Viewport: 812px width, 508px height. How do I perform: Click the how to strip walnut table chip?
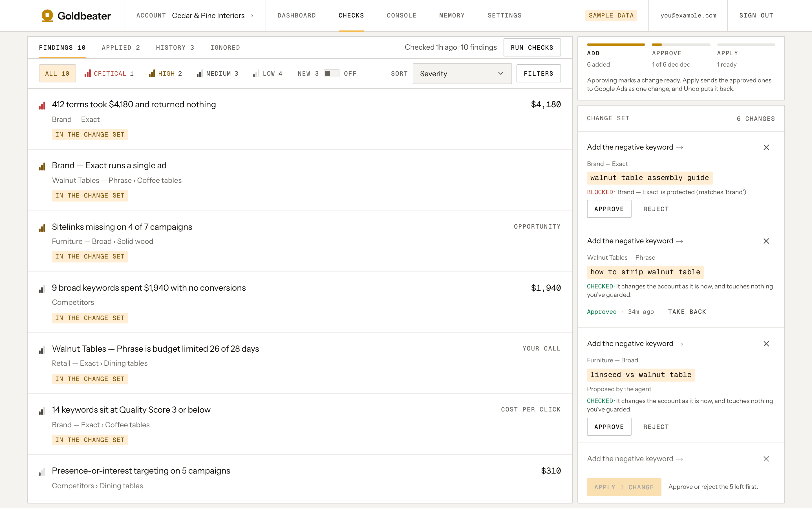pos(645,272)
